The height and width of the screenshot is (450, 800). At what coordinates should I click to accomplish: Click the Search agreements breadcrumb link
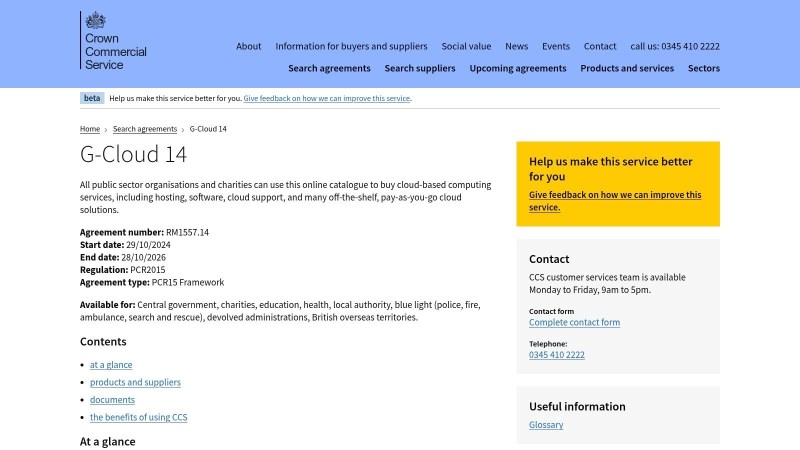[x=145, y=129]
